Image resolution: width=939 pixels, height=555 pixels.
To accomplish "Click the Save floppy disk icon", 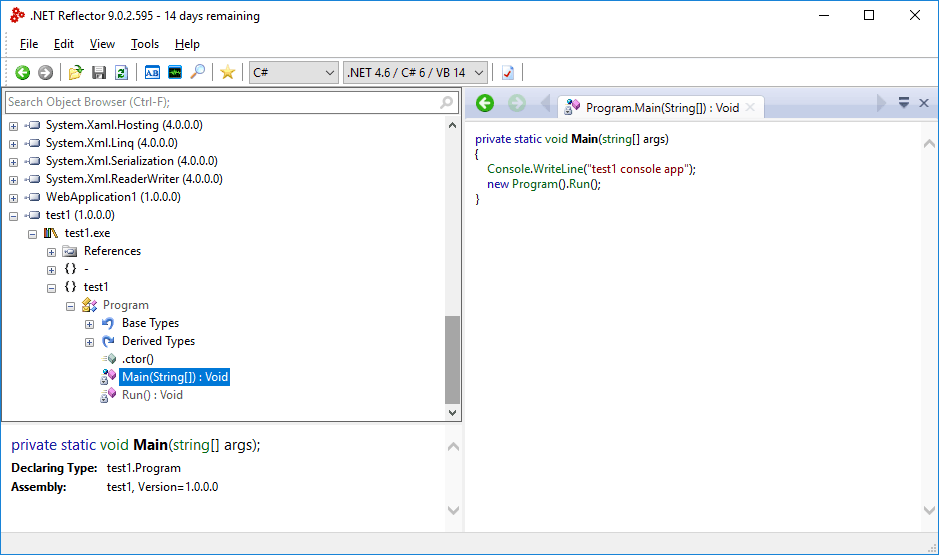I will 99,72.
